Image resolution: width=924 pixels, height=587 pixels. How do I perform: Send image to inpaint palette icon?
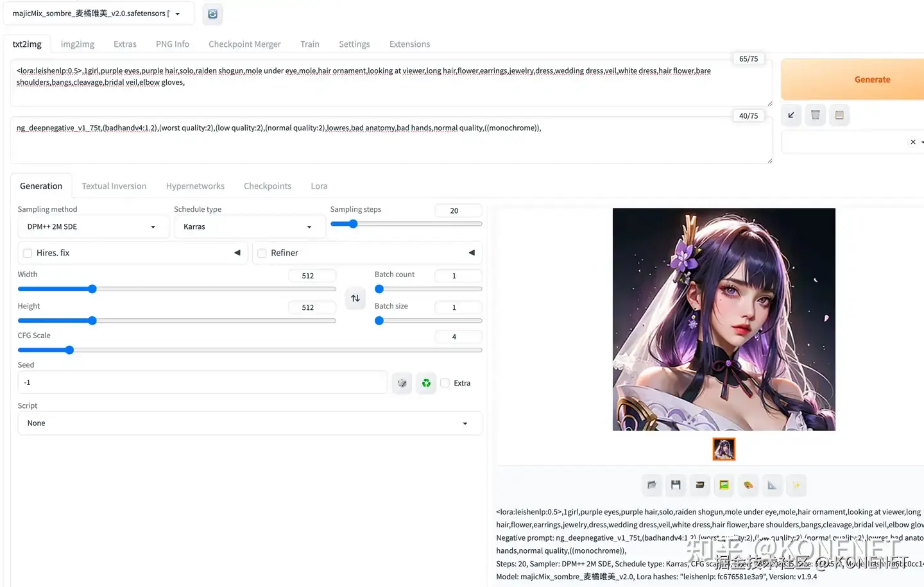click(x=748, y=485)
